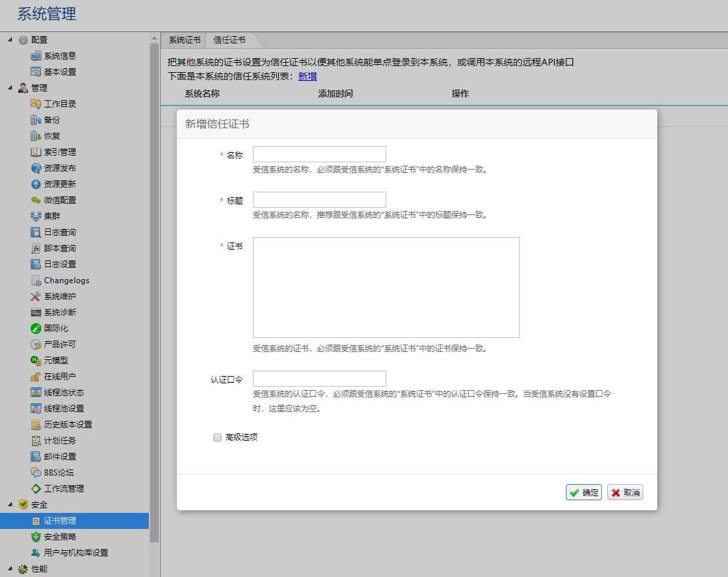The height and width of the screenshot is (577, 728).
Task: Select 日志查询 log query
Action: [x=61, y=232]
